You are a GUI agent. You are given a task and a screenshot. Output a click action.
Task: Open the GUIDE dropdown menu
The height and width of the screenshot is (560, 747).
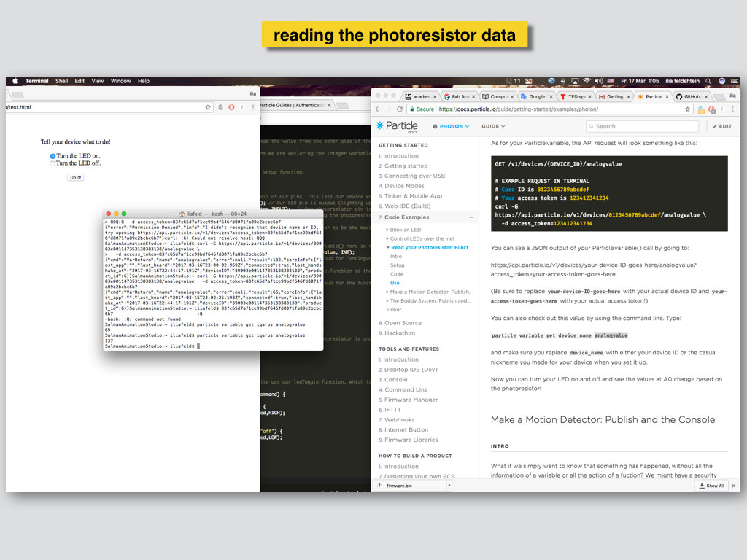coord(493,126)
